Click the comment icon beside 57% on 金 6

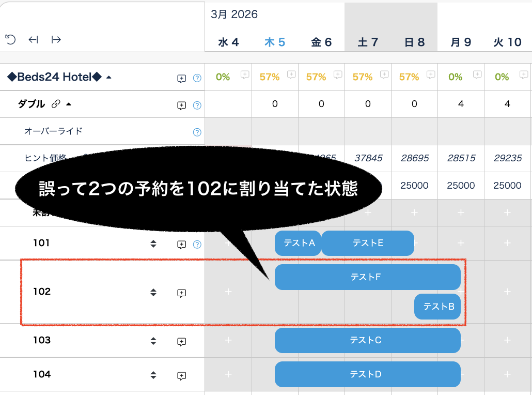[338, 74]
